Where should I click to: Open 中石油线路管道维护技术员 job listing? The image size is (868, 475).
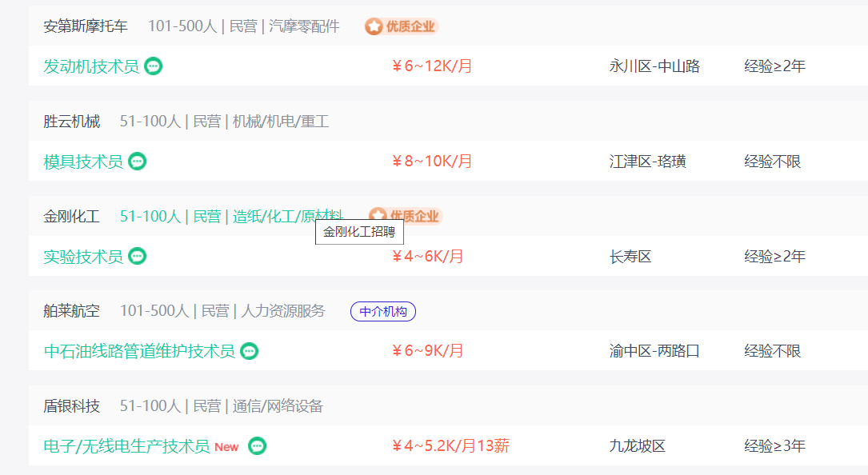click(139, 351)
